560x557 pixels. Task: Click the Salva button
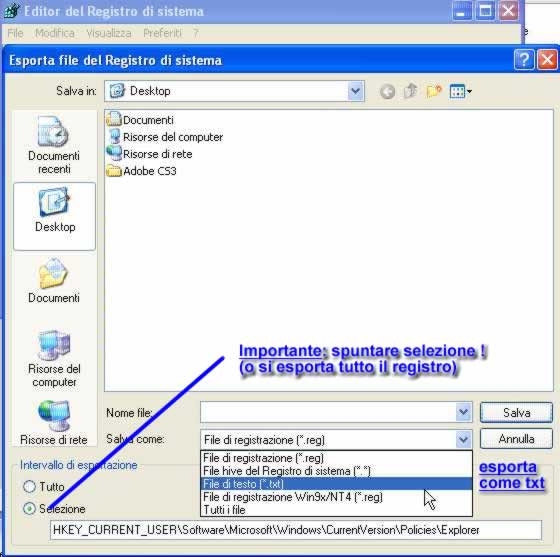point(516,413)
